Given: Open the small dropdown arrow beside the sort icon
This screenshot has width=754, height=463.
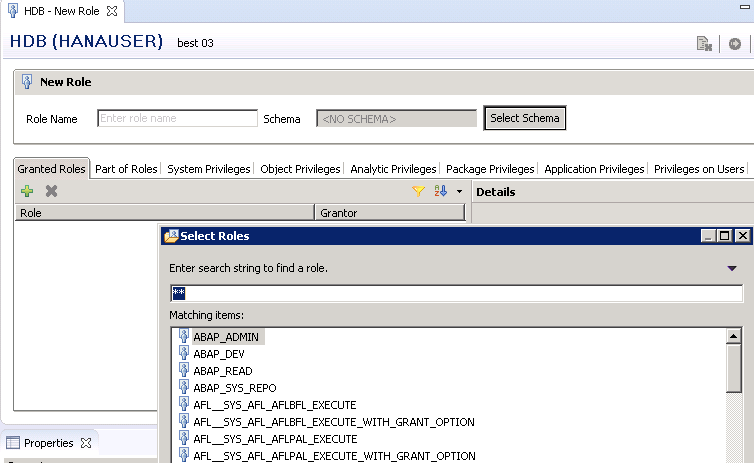Looking at the screenshot, I should tap(459, 191).
